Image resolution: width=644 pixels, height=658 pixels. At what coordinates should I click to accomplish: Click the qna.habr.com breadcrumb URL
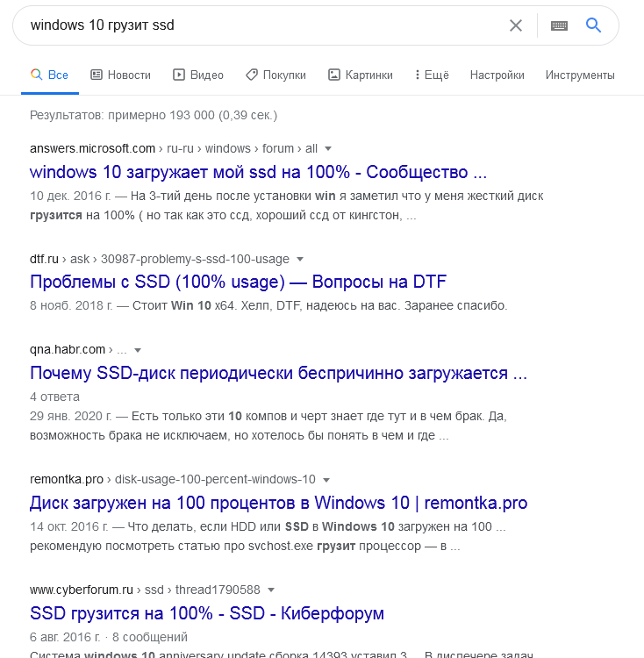pos(78,349)
